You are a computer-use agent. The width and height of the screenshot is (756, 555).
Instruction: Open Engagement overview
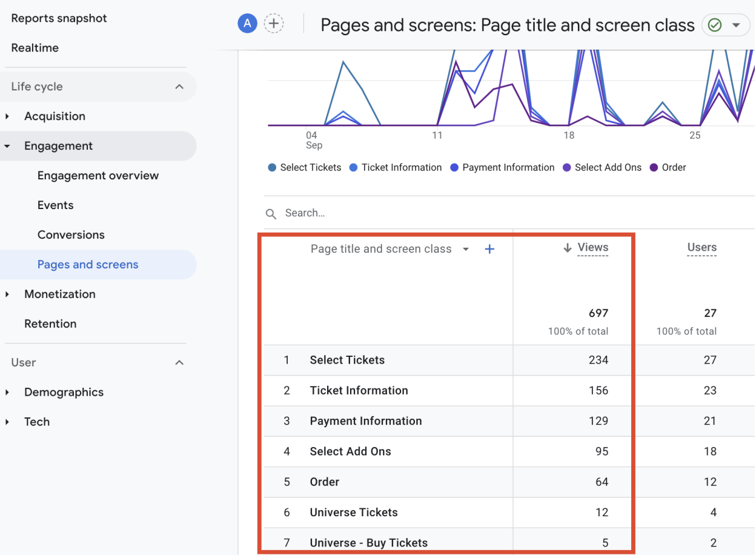tap(98, 176)
